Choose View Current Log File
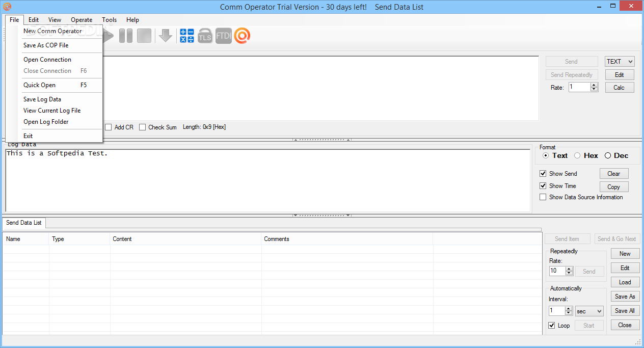This screenshot has width=644, height=348. [55, 111]
